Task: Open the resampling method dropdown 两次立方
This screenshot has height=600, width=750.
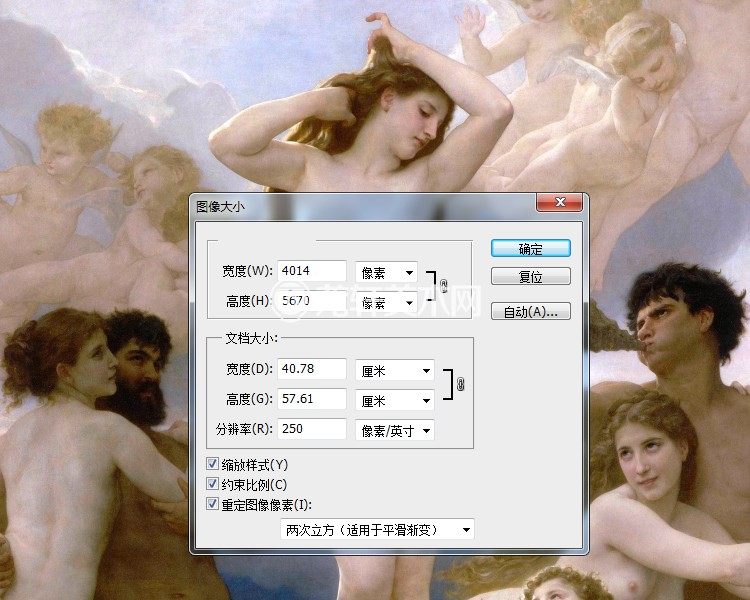Action: tap(377, 529)
